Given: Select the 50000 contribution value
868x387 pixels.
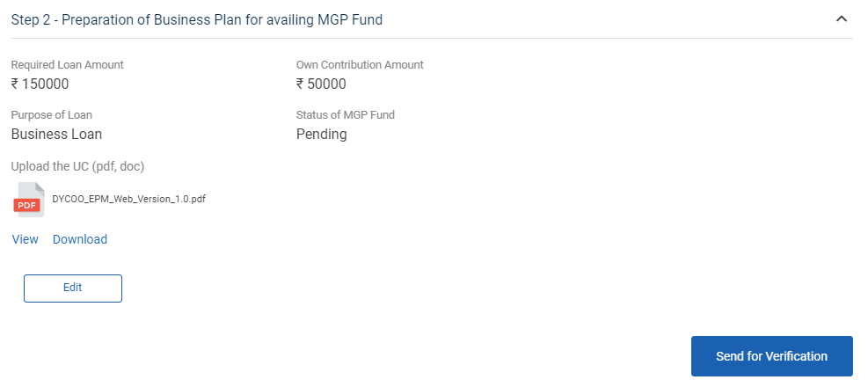Looking at the screenshot, I should (x=326, y=84).
